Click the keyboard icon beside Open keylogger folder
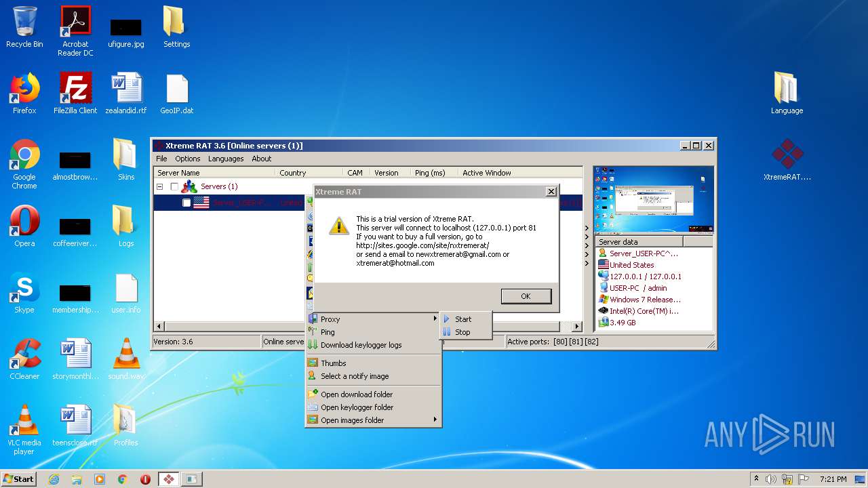Screen dimensions: 868x488 (313, 407)
